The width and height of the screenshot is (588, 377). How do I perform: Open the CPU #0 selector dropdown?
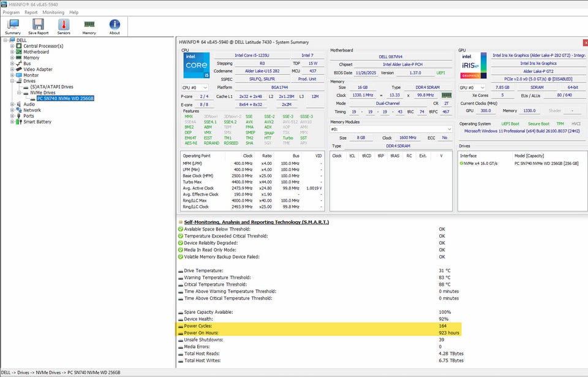pos(195,88)
